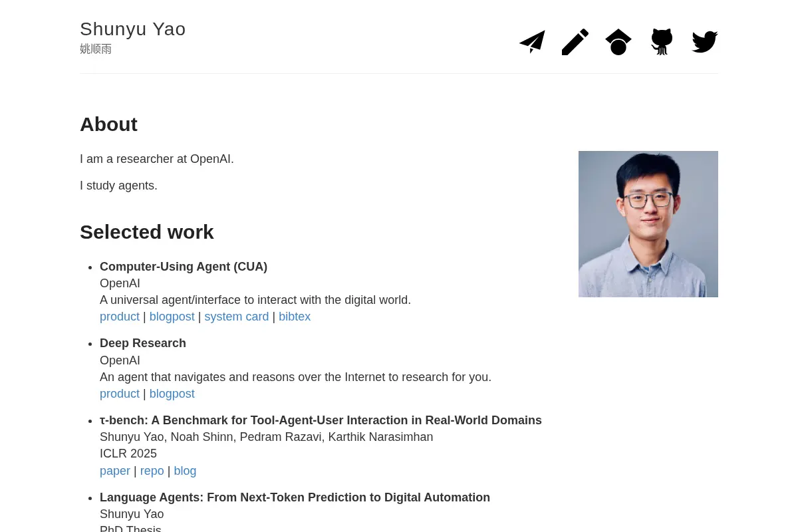This screenshot has height=532, width=798.
Task: Open the Deep Research product link
Action: (x=120, y=394)
